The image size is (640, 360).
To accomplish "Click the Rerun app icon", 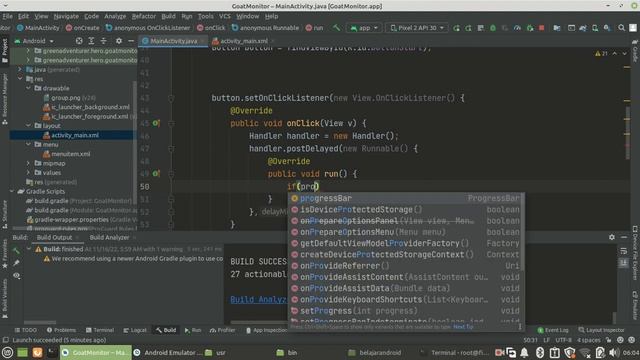I will (456, 28).
